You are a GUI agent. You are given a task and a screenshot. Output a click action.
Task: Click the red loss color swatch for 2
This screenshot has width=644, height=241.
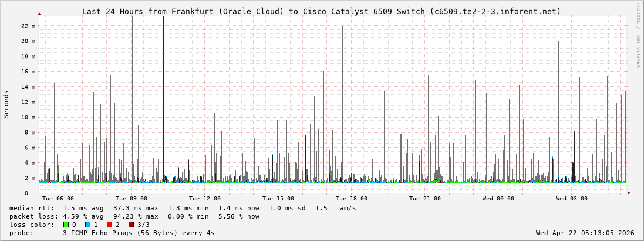[109, 225]
